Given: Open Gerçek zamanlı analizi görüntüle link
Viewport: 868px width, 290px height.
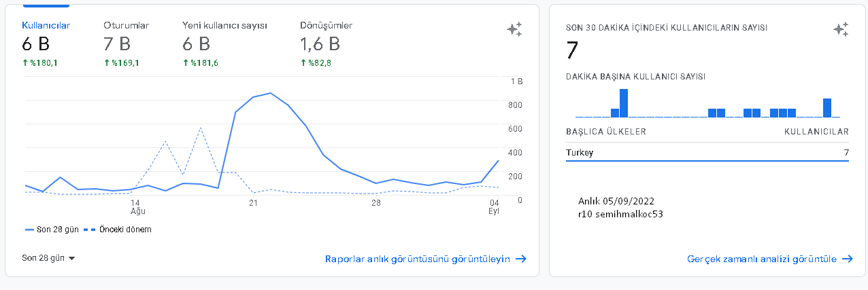Looking at the screenshot, I should pyautogui.click(x=762, y=259).
